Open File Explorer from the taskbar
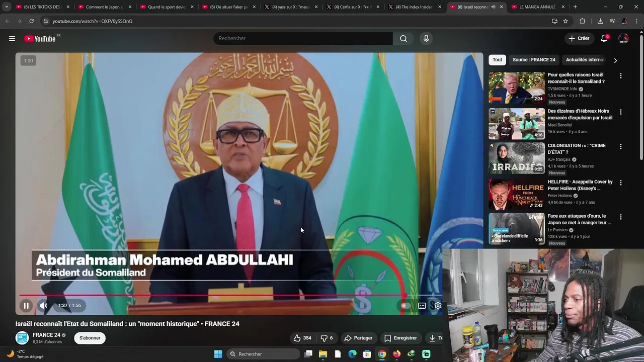The width and height of the screenshot is (644, 362). tap(323, 354)
